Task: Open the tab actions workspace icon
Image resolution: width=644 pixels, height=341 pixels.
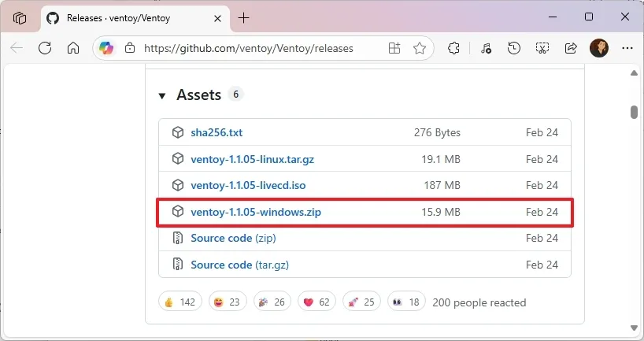Action: (x=20, y=18)
